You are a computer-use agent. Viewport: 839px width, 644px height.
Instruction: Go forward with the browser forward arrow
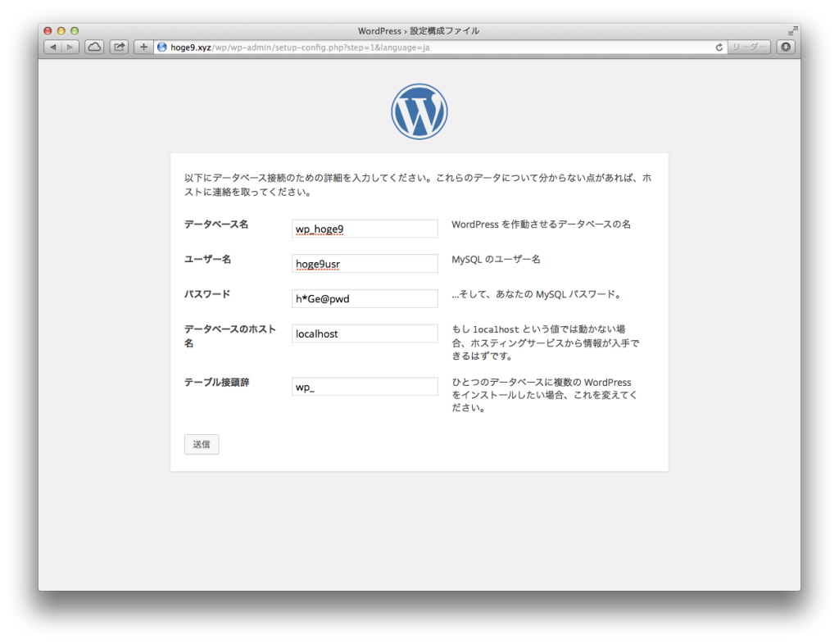(x=70, y=47)
